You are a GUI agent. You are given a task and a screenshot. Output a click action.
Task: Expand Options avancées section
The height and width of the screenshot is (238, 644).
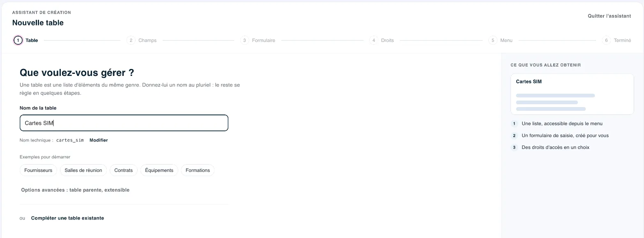(x=75, y=190)
